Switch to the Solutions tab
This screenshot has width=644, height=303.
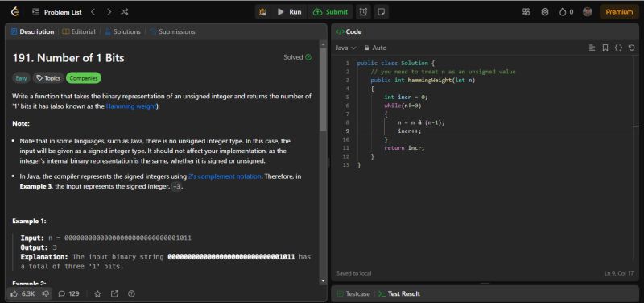[x=123, y=31]
